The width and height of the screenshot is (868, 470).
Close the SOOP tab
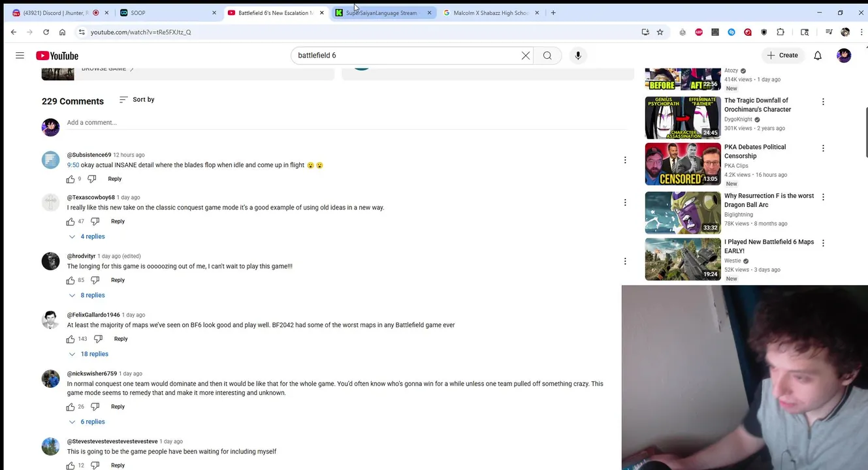[x=214, y=12]
